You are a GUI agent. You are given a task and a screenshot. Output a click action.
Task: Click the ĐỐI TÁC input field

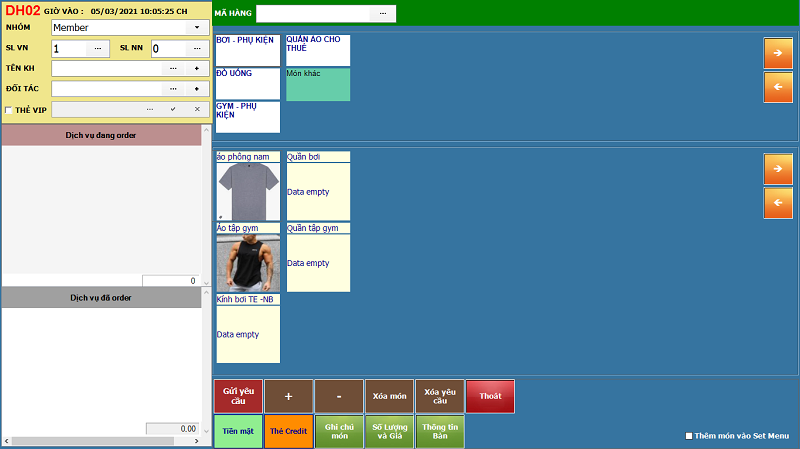pyautogui.click(x=107, y=89)
